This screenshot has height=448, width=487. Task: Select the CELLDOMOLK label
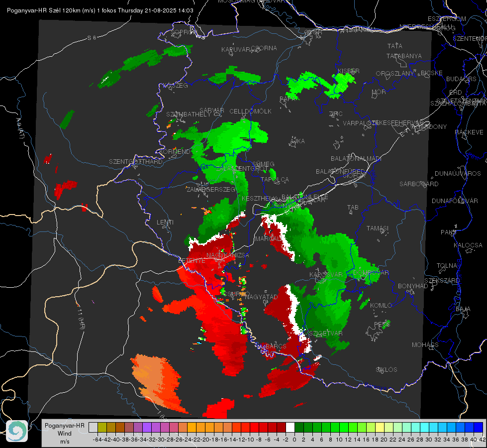click(250, 112)
